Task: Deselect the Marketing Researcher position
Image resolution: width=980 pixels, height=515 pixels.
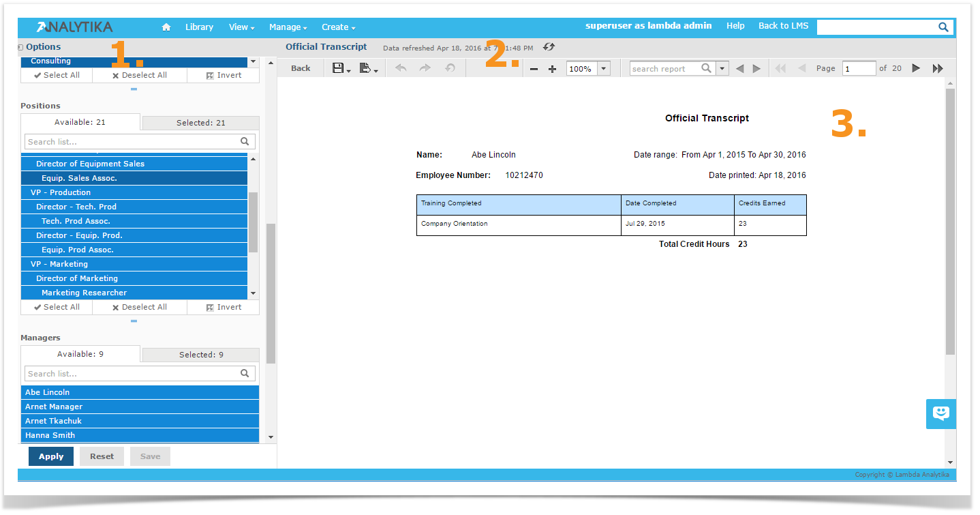Action: tap(134, 293)
